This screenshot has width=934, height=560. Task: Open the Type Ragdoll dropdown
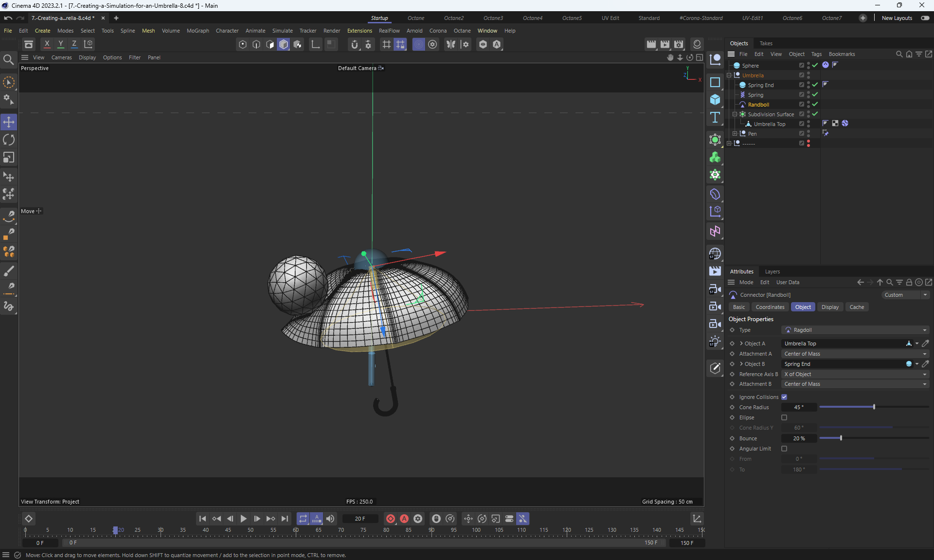855,330
